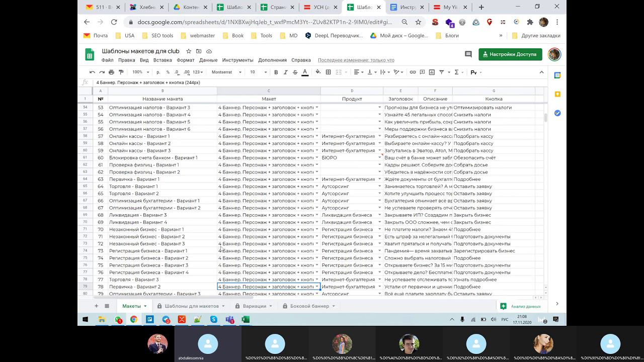Open a new Chrome tab with plus
644x362 pixels.
(x=481, y=7)
